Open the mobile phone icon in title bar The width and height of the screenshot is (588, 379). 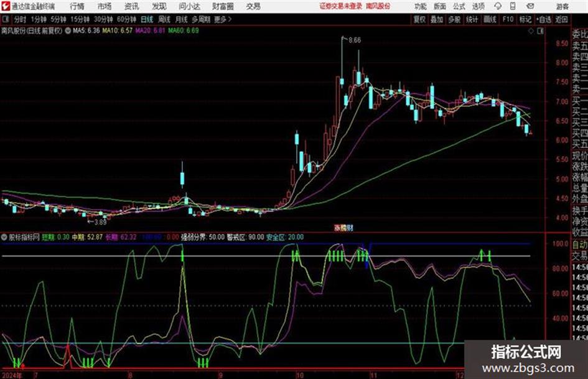(513, 6)
